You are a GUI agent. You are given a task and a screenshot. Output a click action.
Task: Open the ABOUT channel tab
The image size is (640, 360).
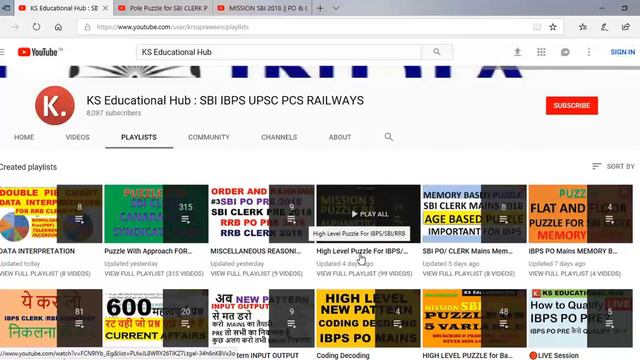340,137
